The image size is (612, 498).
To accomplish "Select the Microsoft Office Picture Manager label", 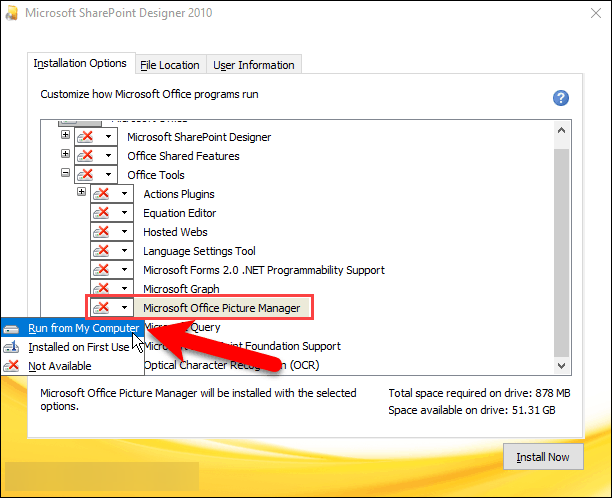I will [222, 308].
